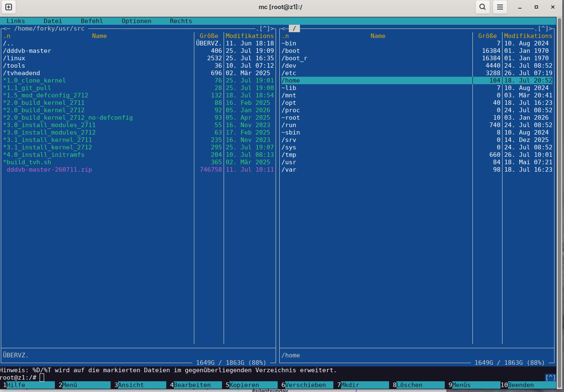564x392 pixels.
Task: Click the search icon in the titlebar
Action: [x=482, y=7]
